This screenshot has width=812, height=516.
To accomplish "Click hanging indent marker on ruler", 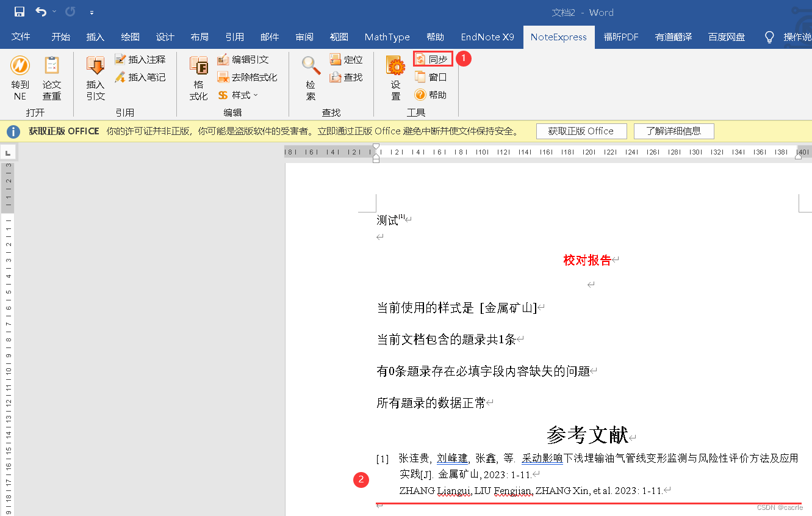I will point(376,155).
